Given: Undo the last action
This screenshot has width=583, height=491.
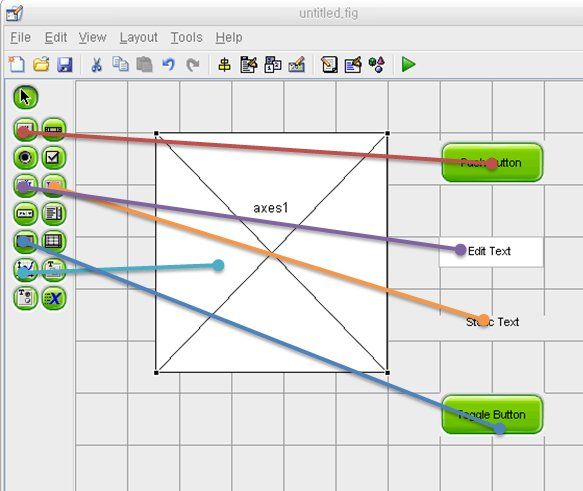Looking at the screenshot, I should click(x=168, y=65).
